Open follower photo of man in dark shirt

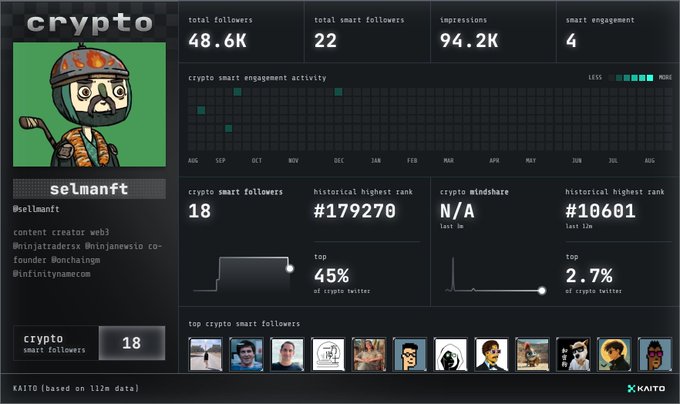pos(287,355)
